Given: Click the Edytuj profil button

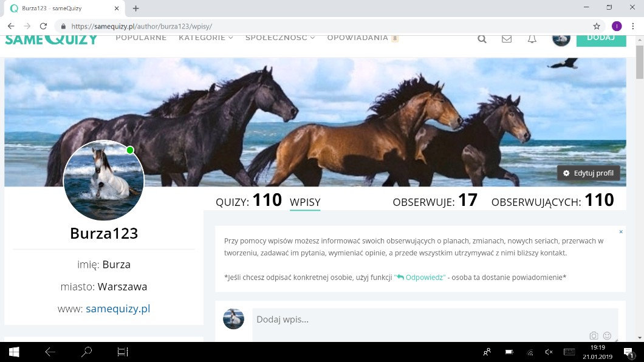Looking at the screenshot, I should click(x=588, y=173).
